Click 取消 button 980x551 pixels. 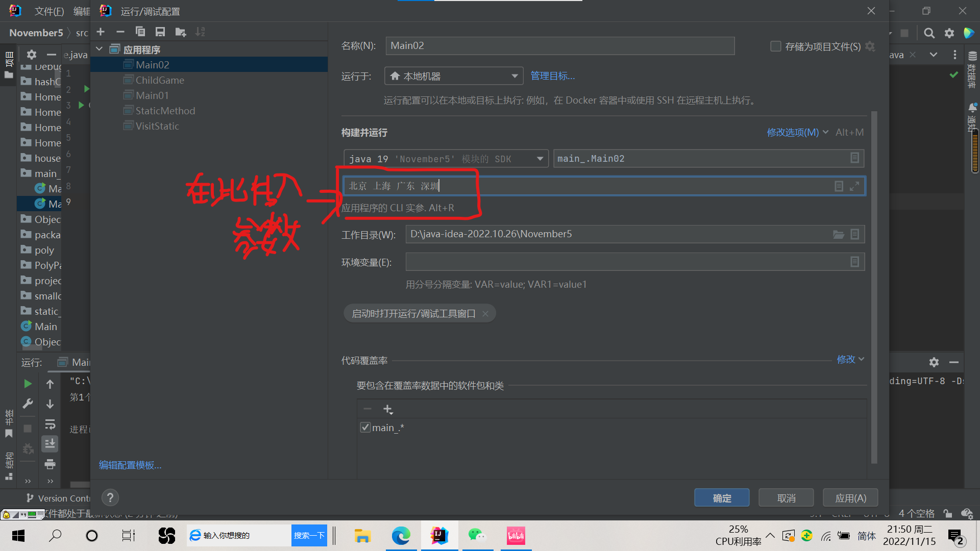[x=786, y=498]
